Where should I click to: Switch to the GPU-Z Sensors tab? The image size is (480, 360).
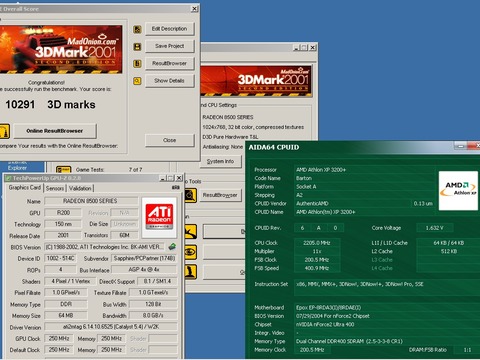[55, 188]
